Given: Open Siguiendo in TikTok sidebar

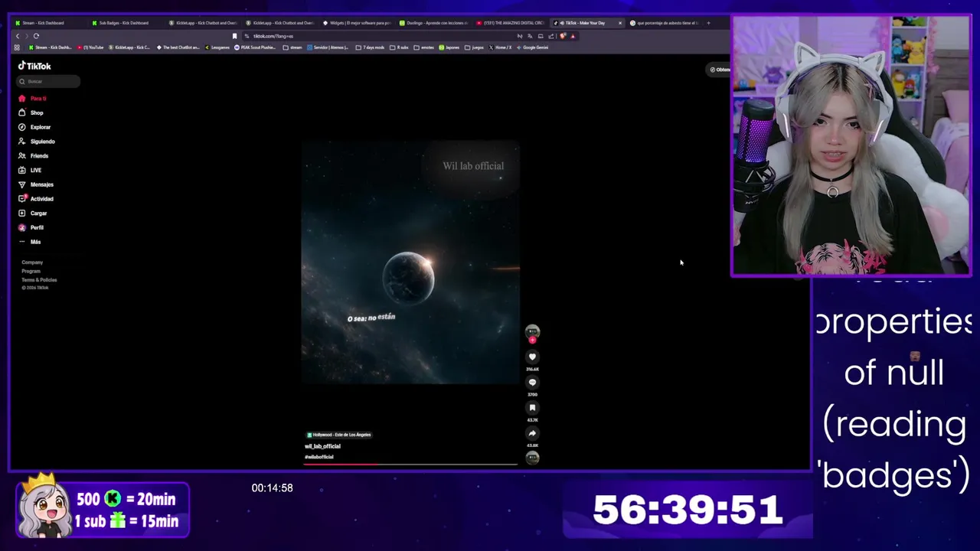Looking at the screenshot, I should click(37, 142).
